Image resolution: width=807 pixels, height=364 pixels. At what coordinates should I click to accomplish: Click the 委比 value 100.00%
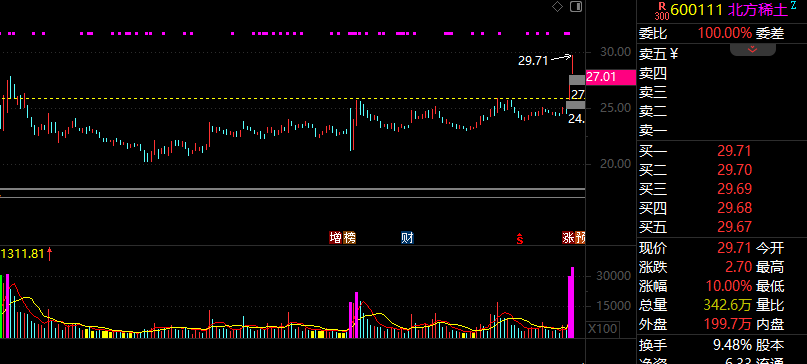coord(725,34)
